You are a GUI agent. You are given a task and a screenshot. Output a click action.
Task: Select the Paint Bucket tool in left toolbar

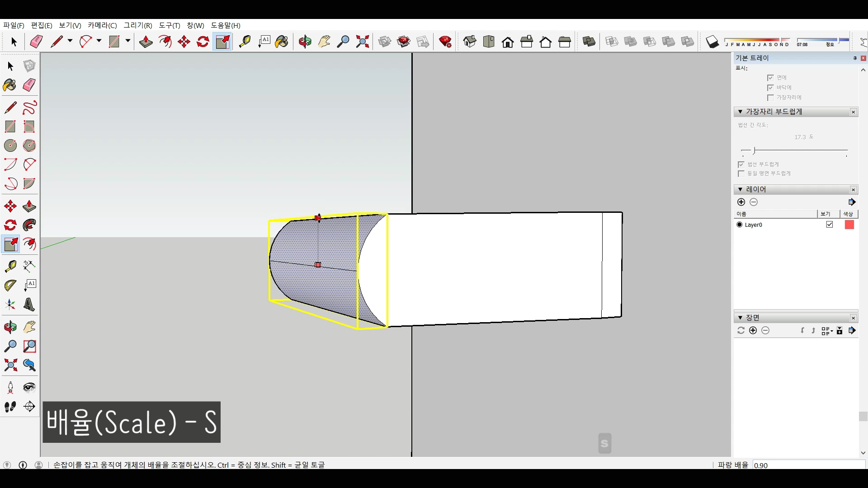10,85
